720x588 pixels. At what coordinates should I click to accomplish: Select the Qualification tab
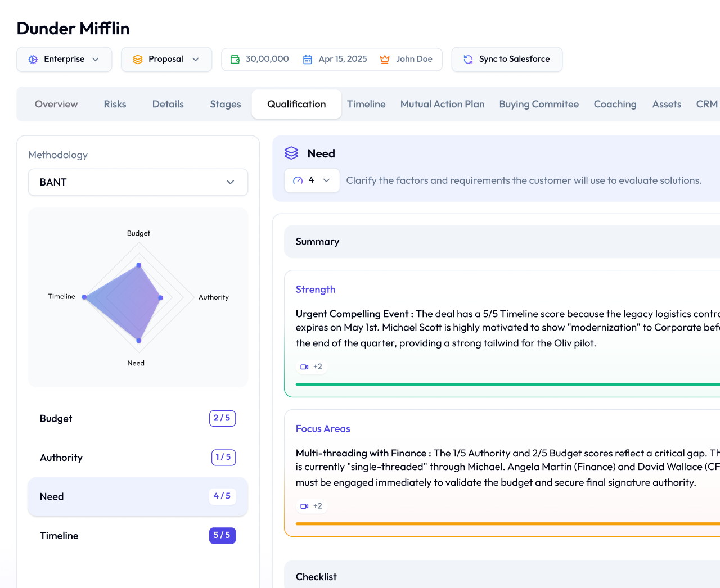[x=296, y=104]
